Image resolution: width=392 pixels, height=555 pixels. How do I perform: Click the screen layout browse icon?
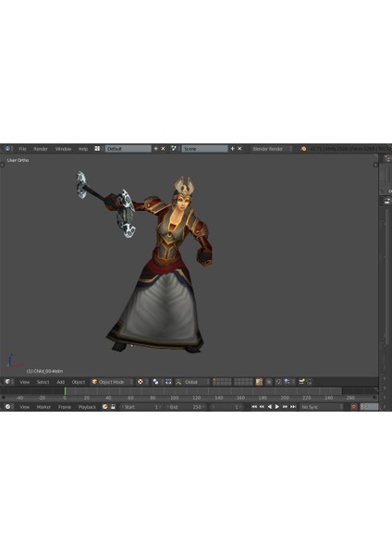(97, 149)
